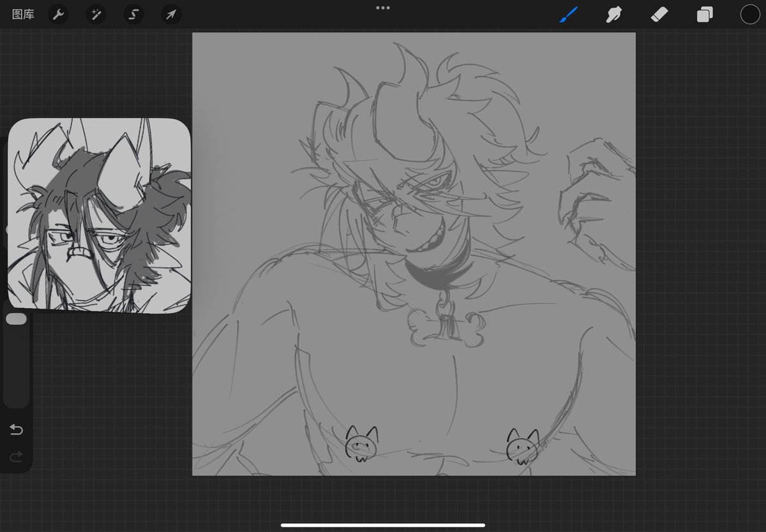Open the color picker circle
This screenshot has height=532, width=766.
coord(750,14)
